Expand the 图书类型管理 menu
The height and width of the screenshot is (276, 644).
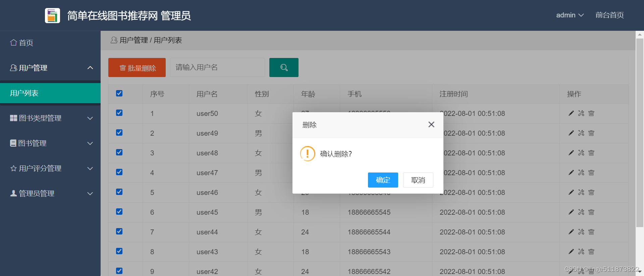(50, 118)
